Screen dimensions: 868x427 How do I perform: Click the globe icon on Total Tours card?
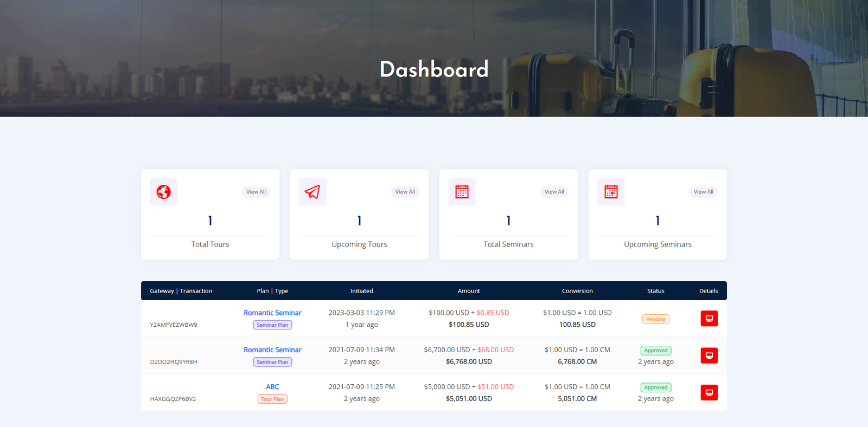point(163,192)
